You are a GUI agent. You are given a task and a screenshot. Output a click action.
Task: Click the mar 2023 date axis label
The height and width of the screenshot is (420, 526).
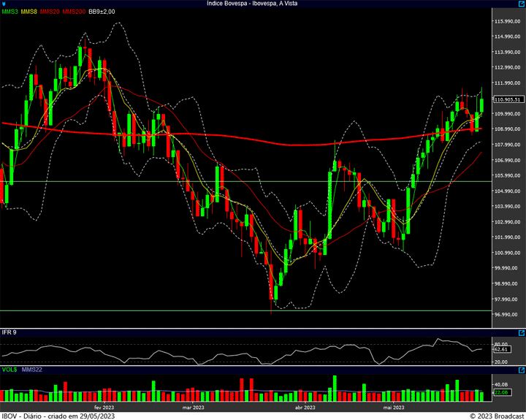point(193,407)
